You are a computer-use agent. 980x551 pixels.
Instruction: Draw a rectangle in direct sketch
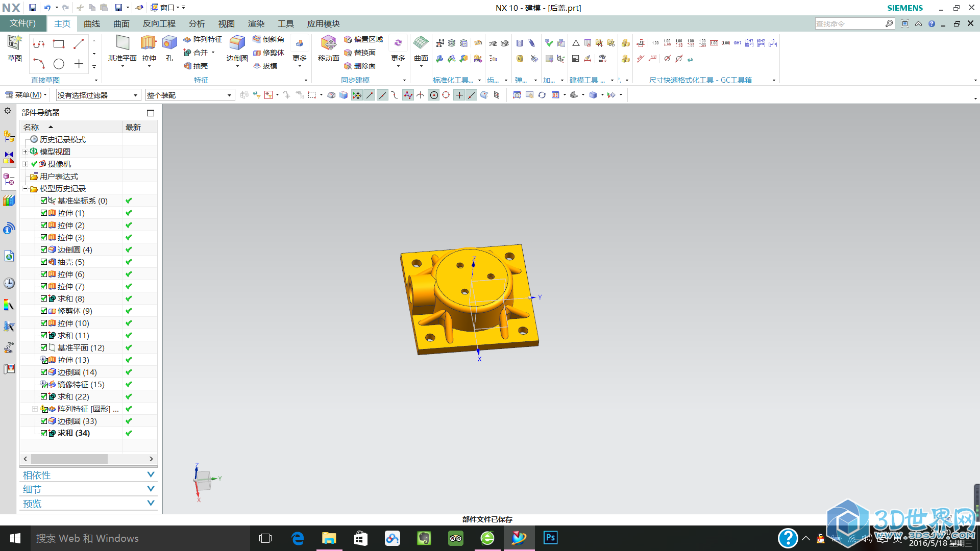coord(59,44)
